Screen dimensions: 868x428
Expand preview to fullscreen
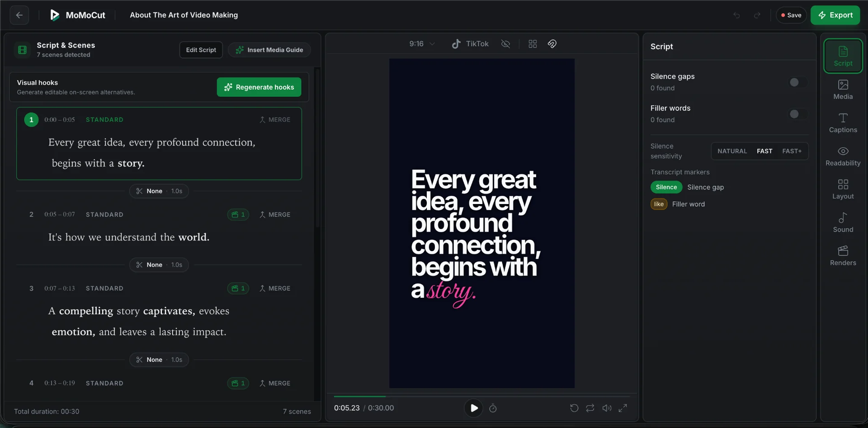(623, 408)
